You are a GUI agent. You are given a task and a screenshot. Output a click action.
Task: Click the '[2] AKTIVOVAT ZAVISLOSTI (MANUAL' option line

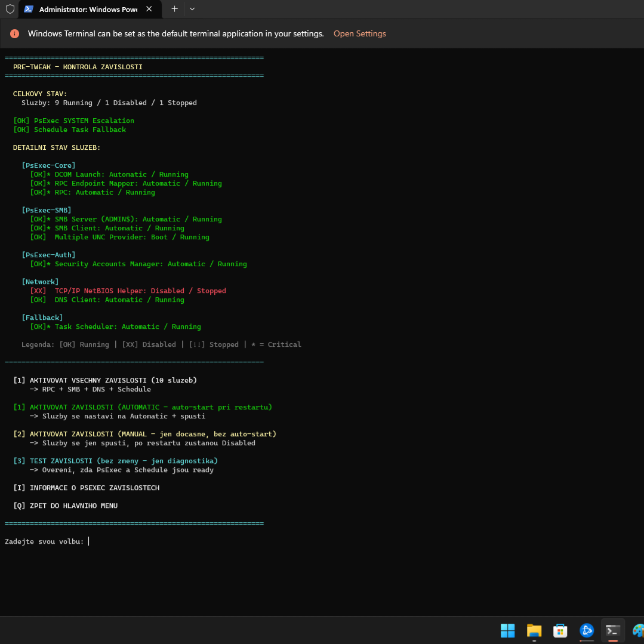[145, 434]
